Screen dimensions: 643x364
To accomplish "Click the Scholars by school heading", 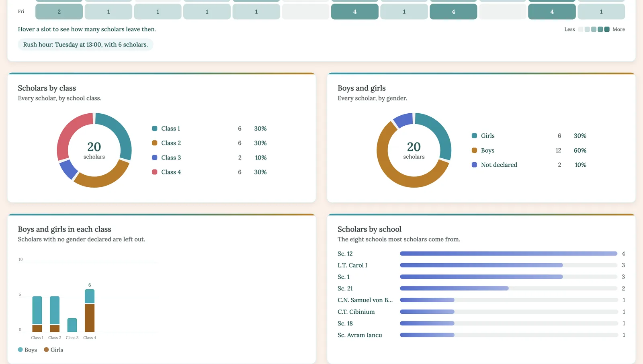I will (369, 229).
